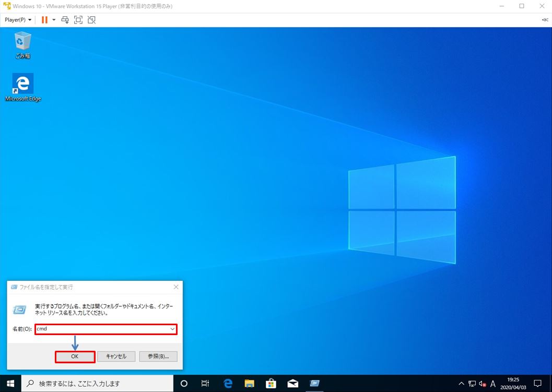Open the Windows Start menu
The height and width of the screenshot is (392, 552).
[10, 384]
